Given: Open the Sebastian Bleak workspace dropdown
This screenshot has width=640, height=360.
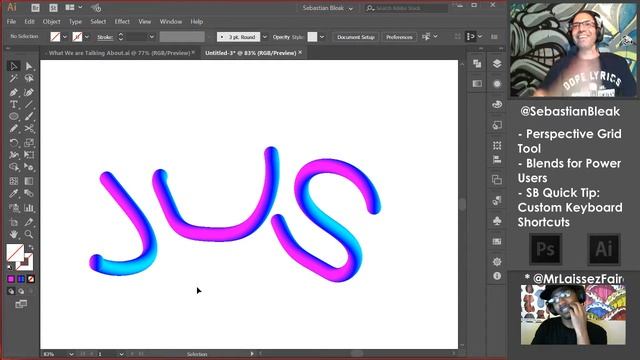Looking at the screenshot, I should tap(328, 8).
